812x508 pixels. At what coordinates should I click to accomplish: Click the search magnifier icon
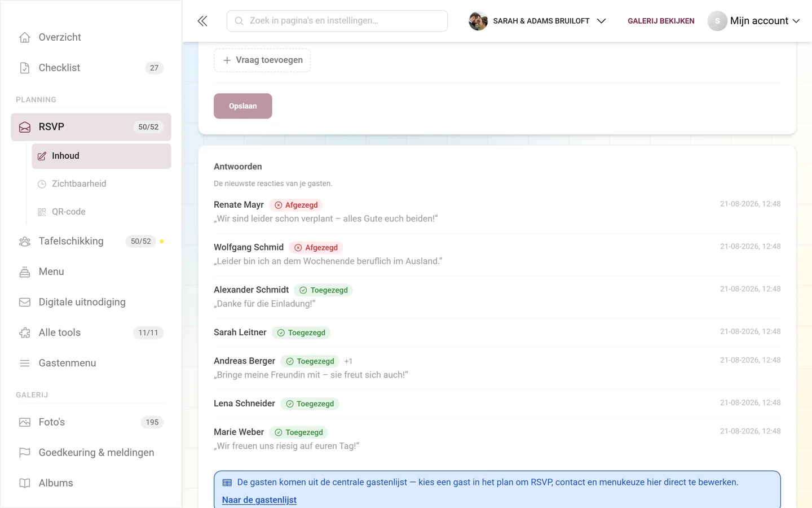pyautogui.click(x=239, y=21)
